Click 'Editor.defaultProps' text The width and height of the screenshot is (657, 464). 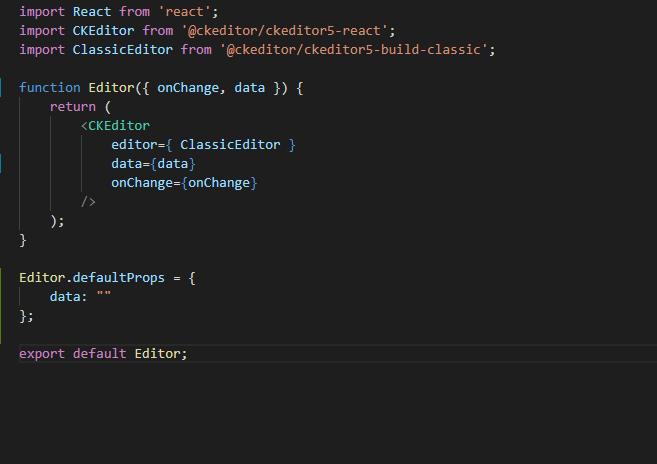pos(92,278)
